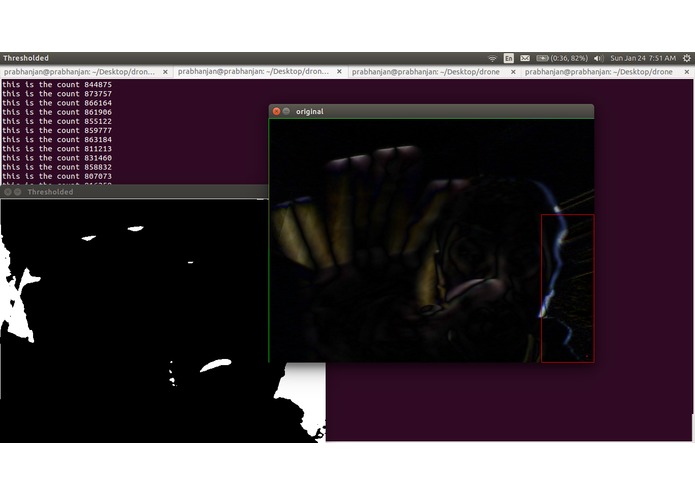Click terminal line with count 859777
Image resolution: width=695 pixels, height=494 pixels.
(x=57, y=131)
